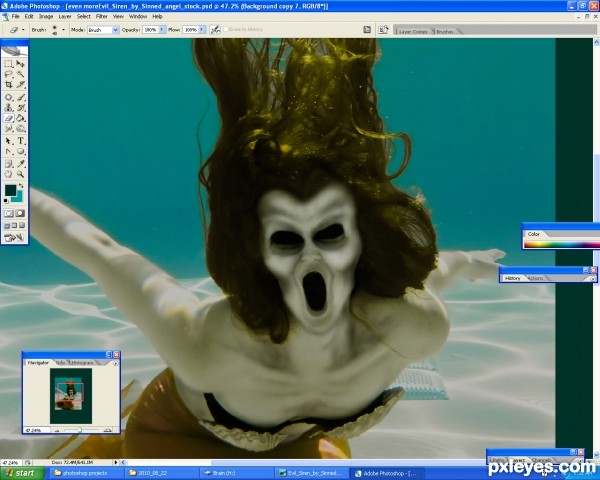Select Standard Screen mode
The height and width of the screenshot is (480, 600).
click(7, 225)
